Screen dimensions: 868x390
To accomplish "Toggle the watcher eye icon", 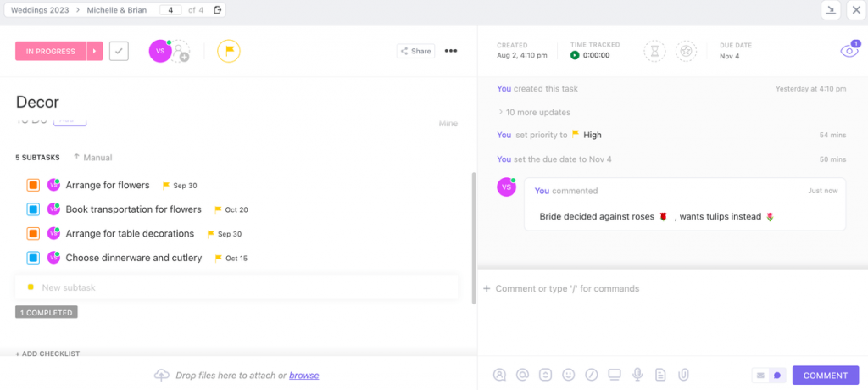I will click(x=849, y=52).
